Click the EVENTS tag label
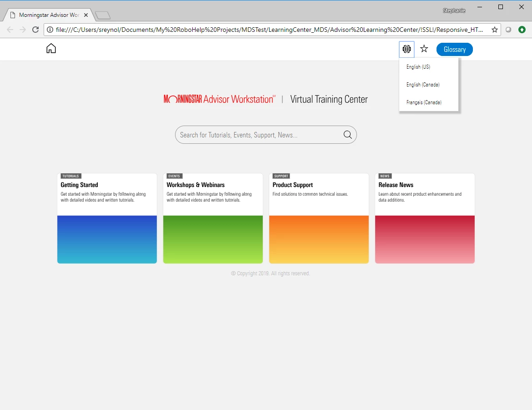The image size is (532, 410). coord(174,176)
